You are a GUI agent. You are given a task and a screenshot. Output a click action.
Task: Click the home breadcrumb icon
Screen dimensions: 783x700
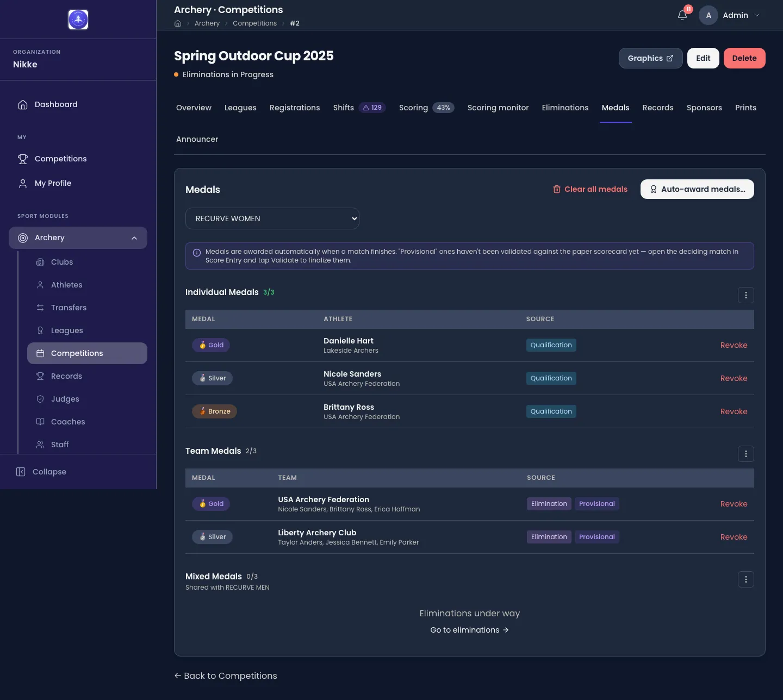tap(178, 23)
